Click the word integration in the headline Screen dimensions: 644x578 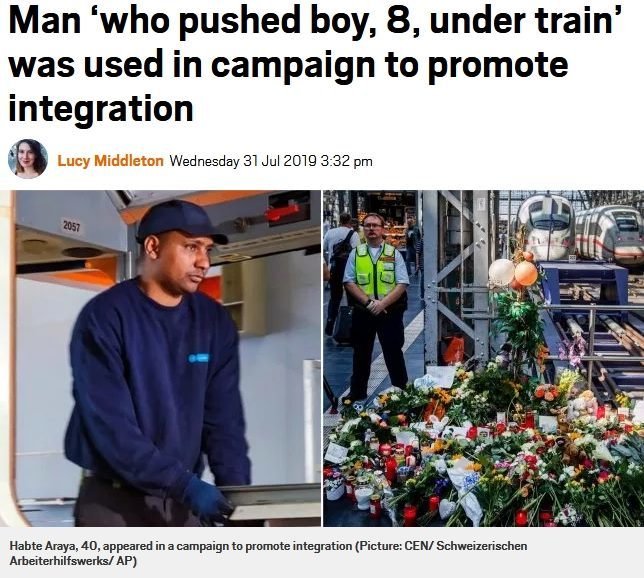(101, 108)
